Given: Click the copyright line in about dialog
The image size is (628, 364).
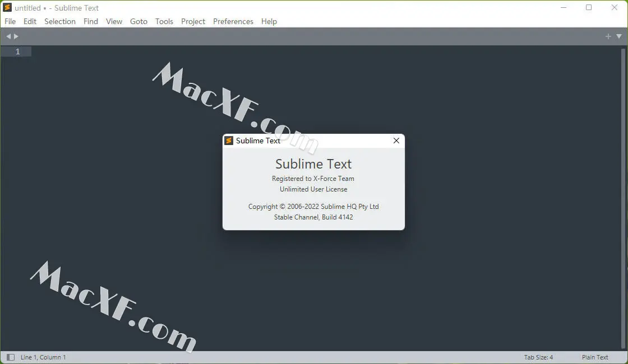Looking at the screenshot, I should click(313, 207).
